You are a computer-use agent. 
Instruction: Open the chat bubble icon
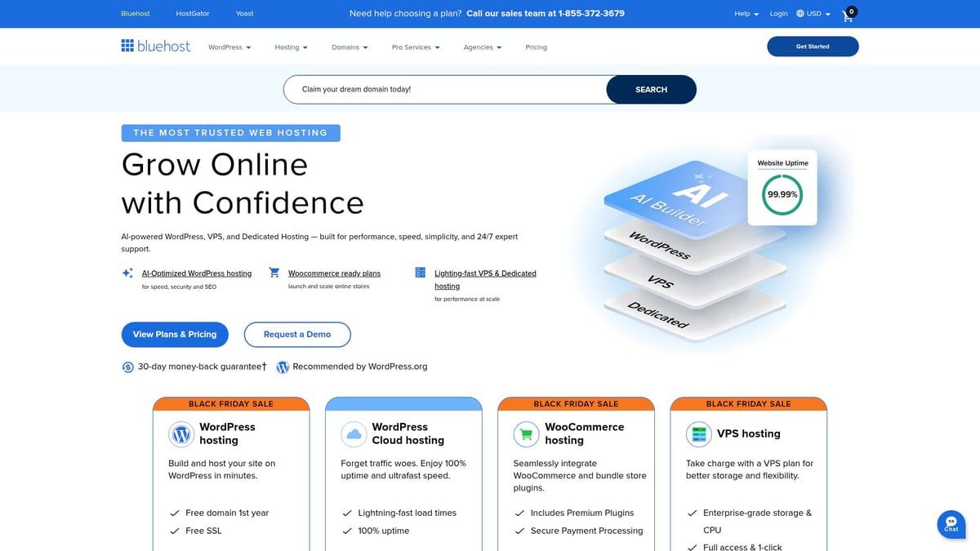pos(950,524)
